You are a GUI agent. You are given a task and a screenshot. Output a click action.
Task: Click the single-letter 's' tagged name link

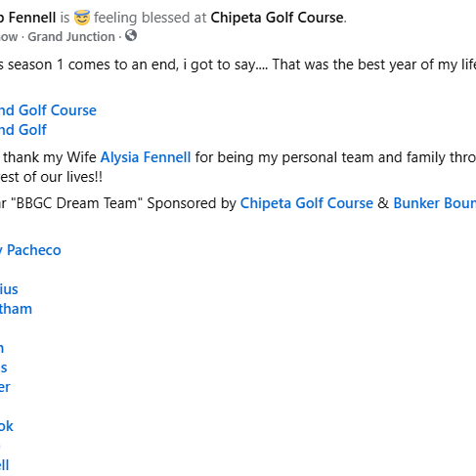[3, 368]
